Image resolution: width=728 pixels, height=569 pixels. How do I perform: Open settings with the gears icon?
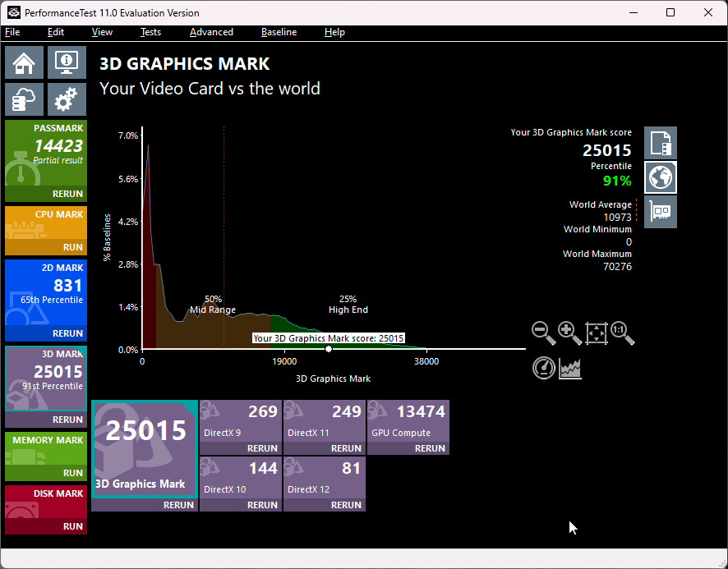(x=67, y=99)
